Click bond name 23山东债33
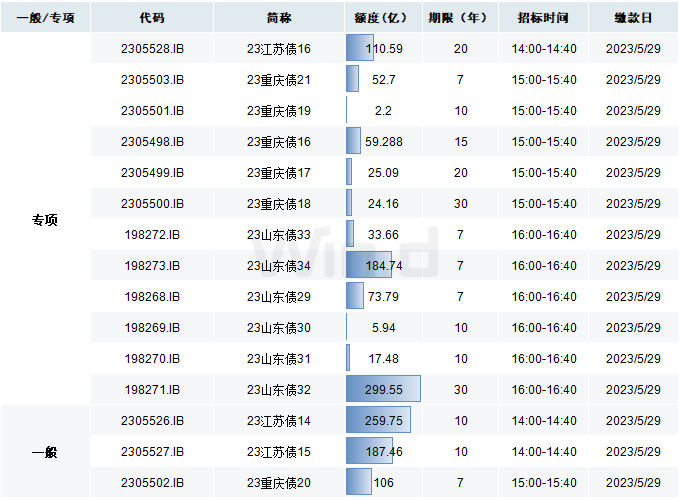Screen dimensions: 679x500 pos(279,235)
